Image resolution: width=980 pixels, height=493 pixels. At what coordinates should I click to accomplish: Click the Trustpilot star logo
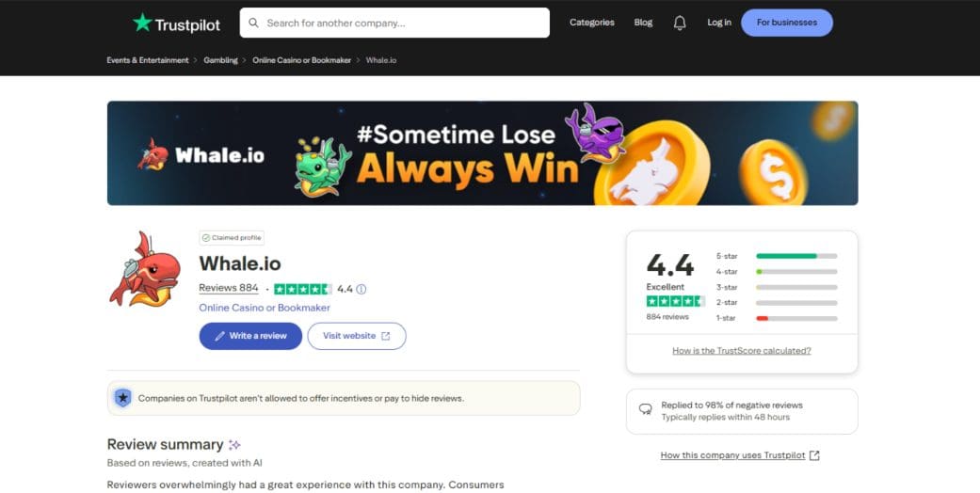143,23
